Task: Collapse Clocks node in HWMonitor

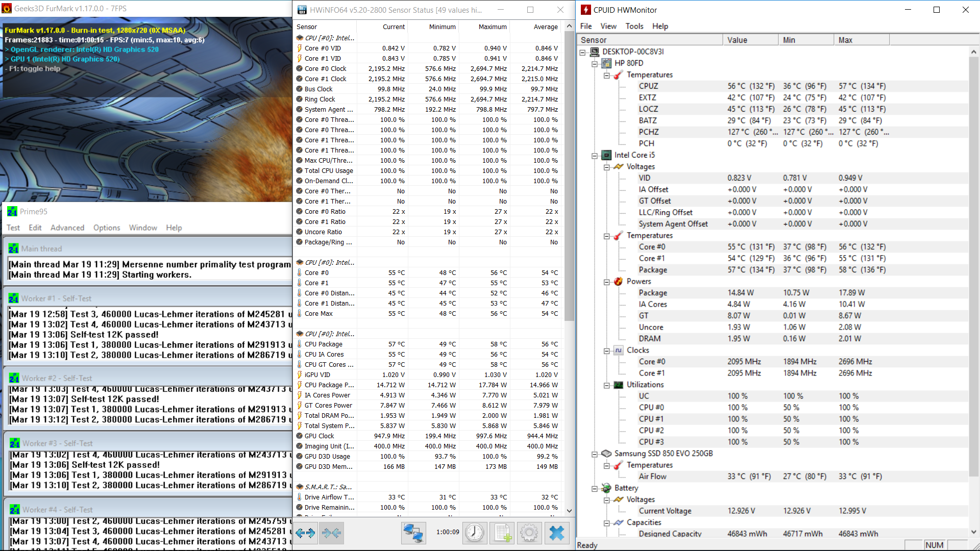Action: (607, 351)
